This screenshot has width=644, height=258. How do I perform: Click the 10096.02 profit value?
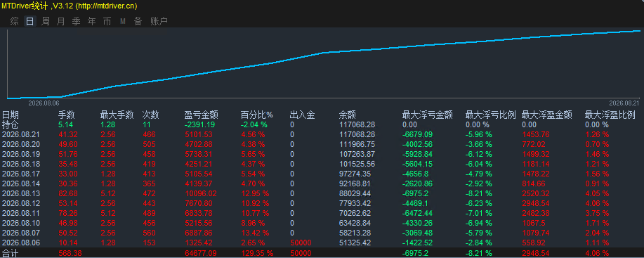pos(201,193)
